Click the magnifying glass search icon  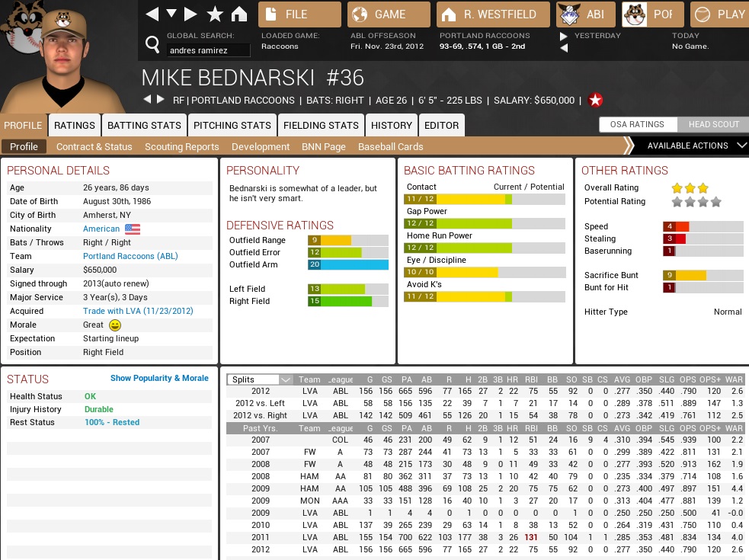pyautogui.click(x=152, y=43)
